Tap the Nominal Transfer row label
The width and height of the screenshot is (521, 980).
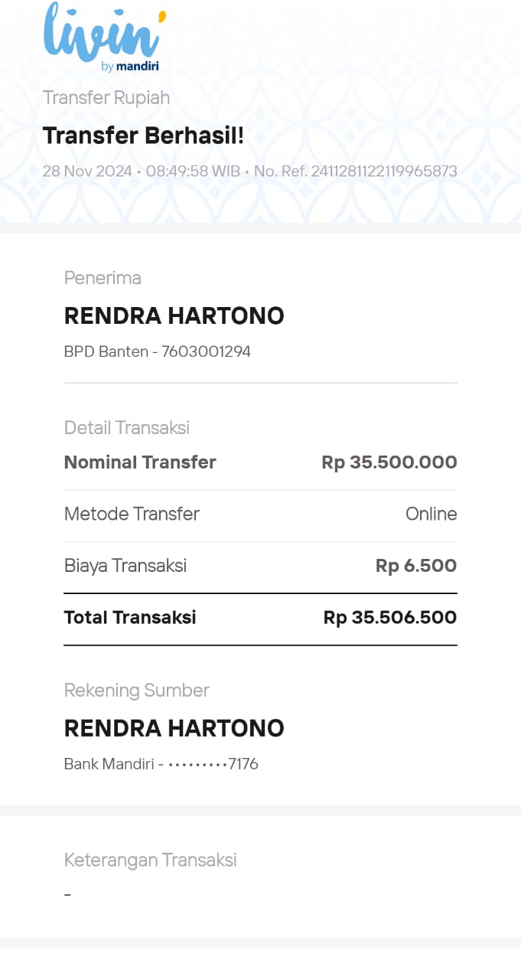[x=140, y=462]
